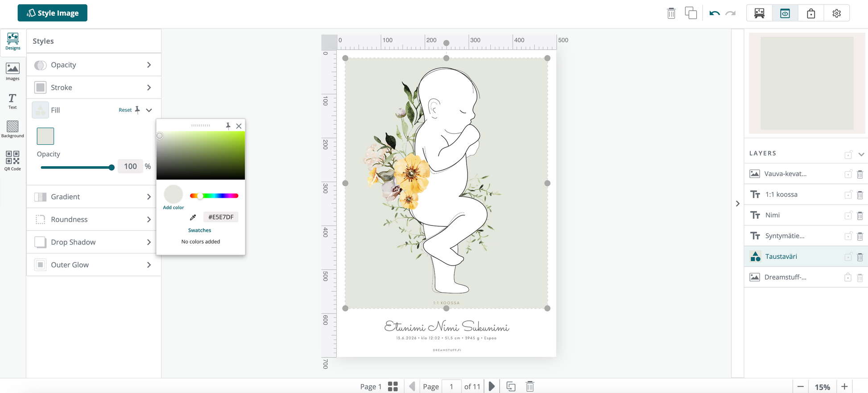The height and width of the screenshot is (393, 868).
Task: Delete the Syntymätie... layer
Action: pos(860,236)
